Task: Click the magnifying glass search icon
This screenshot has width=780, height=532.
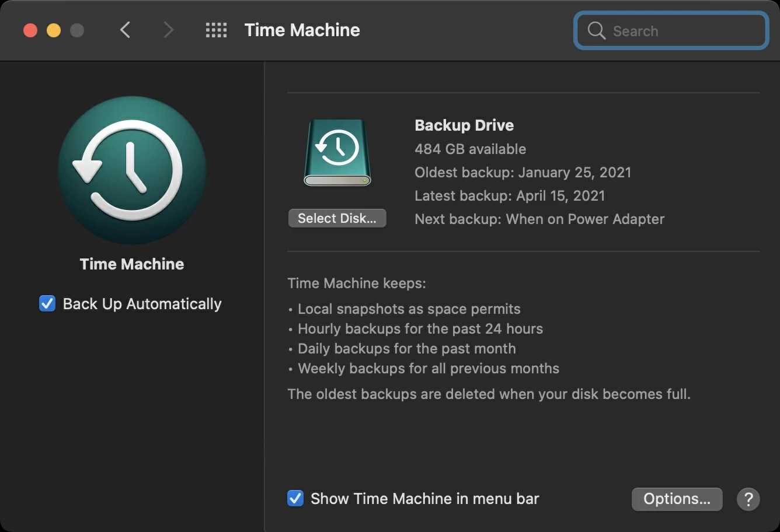Action: (x=596, y=31)
